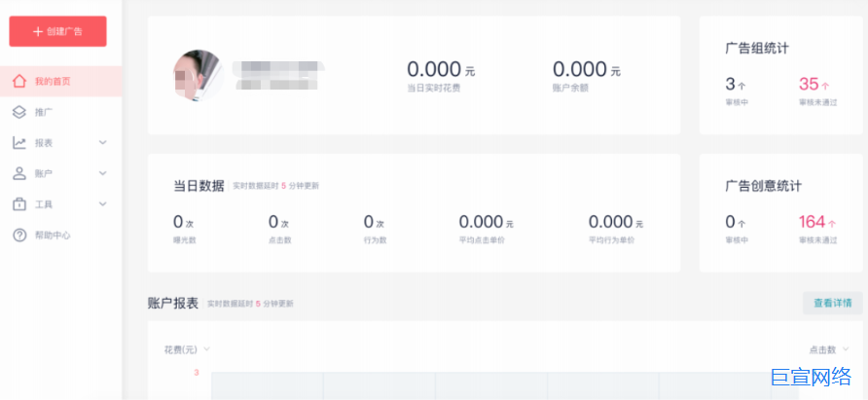Click the layers icon beside 推广
This screenshot has height=400, width=868.
(x=19, y=113)
